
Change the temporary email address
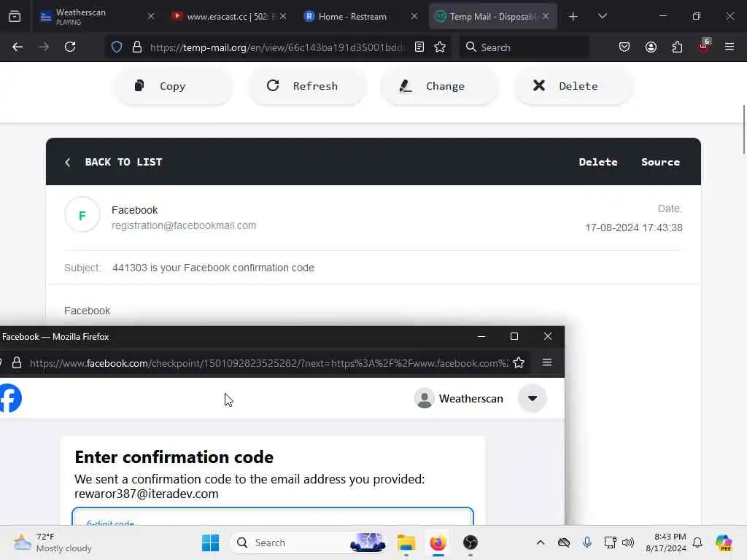(x=440, y=86)
